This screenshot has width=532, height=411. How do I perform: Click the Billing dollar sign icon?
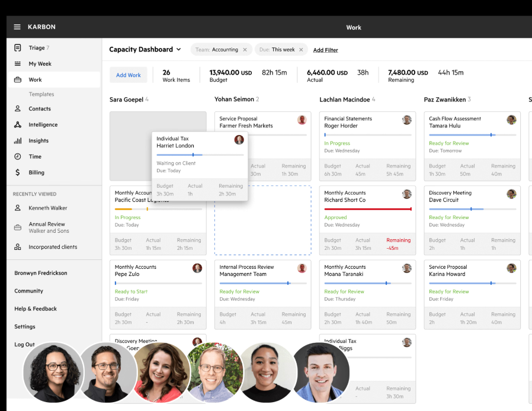(18, 173)
